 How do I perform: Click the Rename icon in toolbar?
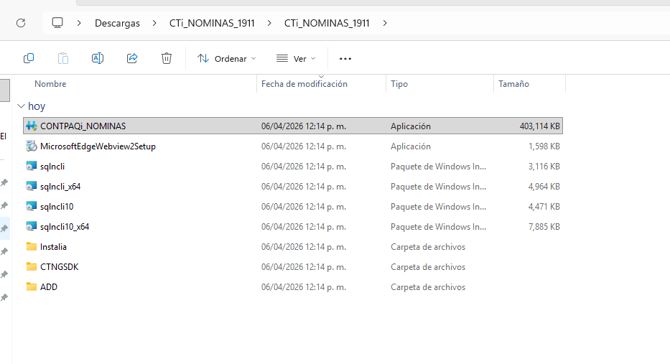[97, 58]
